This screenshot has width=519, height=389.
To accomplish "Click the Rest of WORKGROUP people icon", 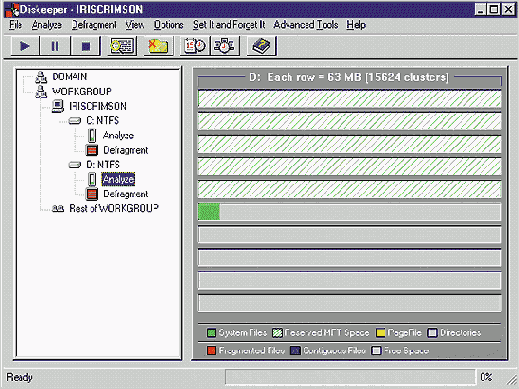I will click(x=58, y=209).
